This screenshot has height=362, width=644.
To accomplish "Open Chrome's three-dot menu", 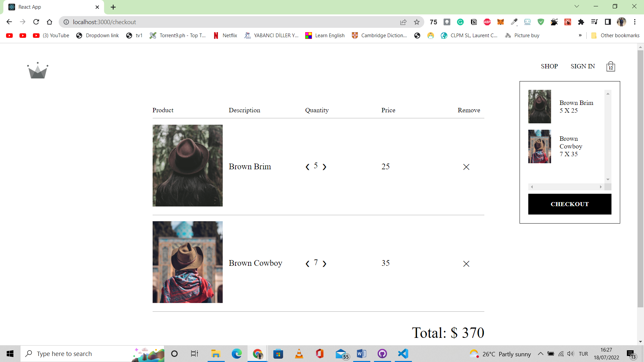I will pyautogui.click(x=635, y=22).
